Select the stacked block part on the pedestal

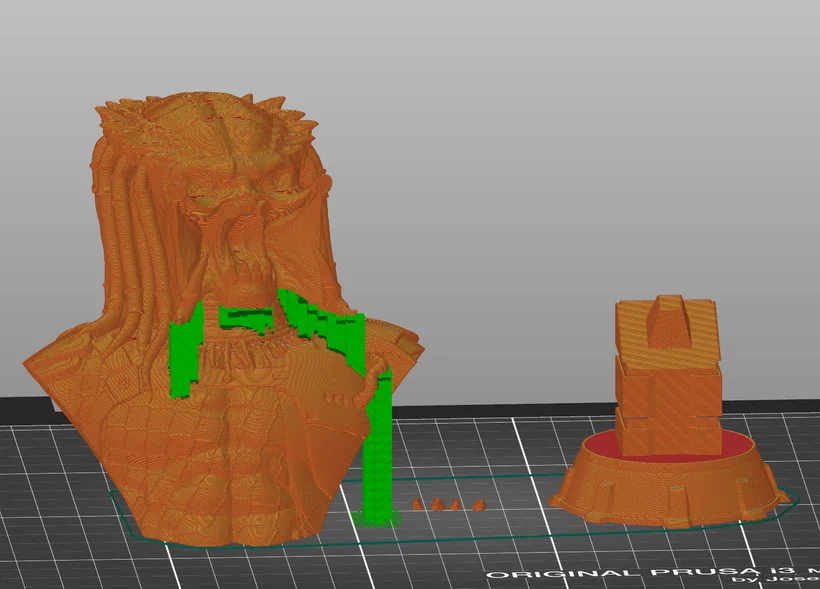point(668,374)
